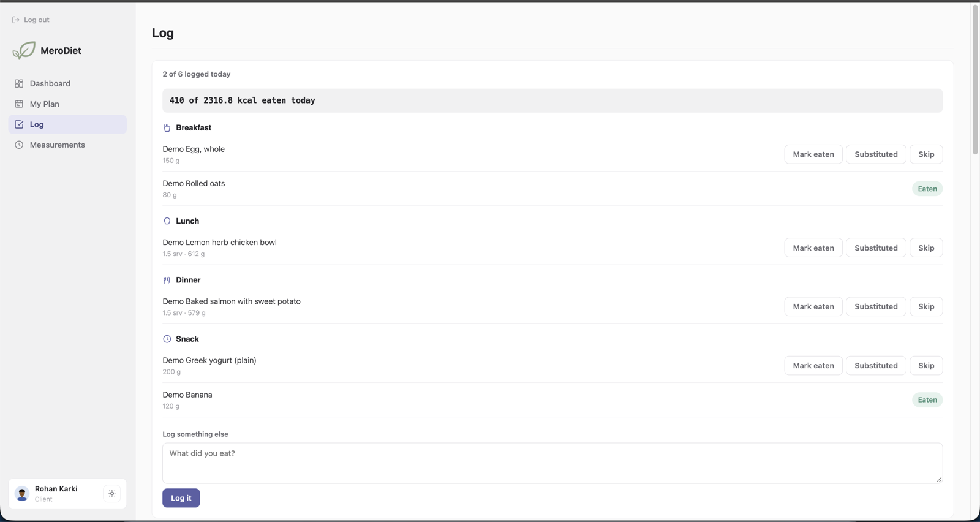Click the page's vertical scrollbar
980x522 pixels.
point(975,80)
